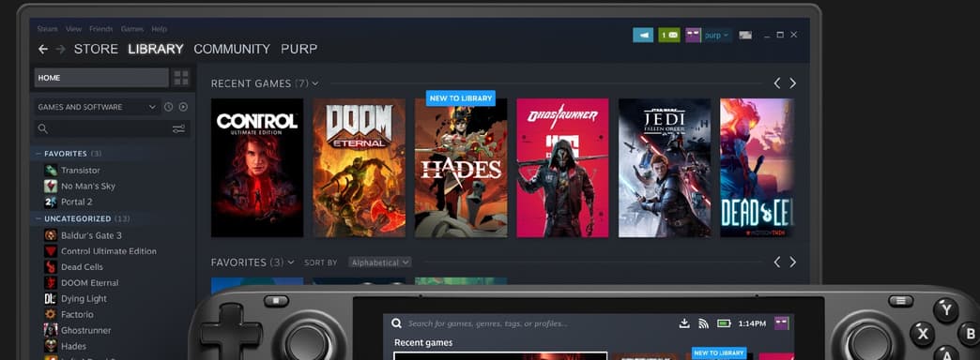Select Dying Light in sidebar list
Image resolution: width=980 pixels, height=360 pixels.
[x=84, y=299]
